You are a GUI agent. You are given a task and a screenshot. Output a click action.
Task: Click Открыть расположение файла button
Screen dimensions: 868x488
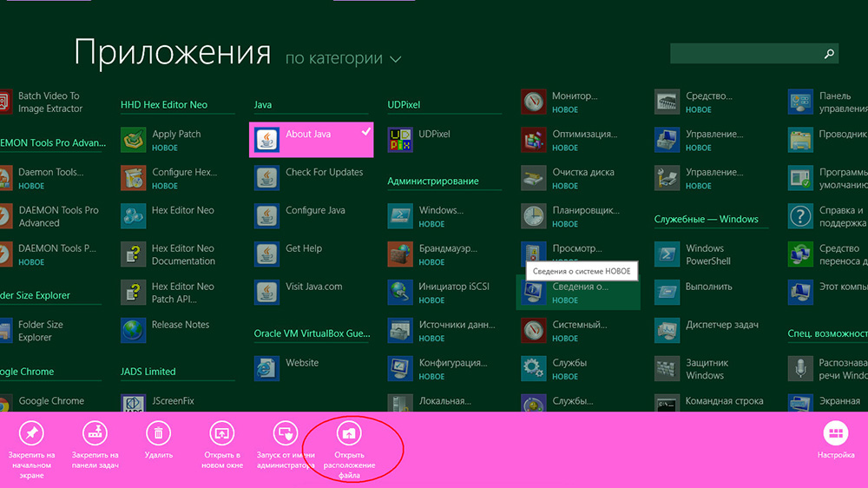tap(349, 449)
